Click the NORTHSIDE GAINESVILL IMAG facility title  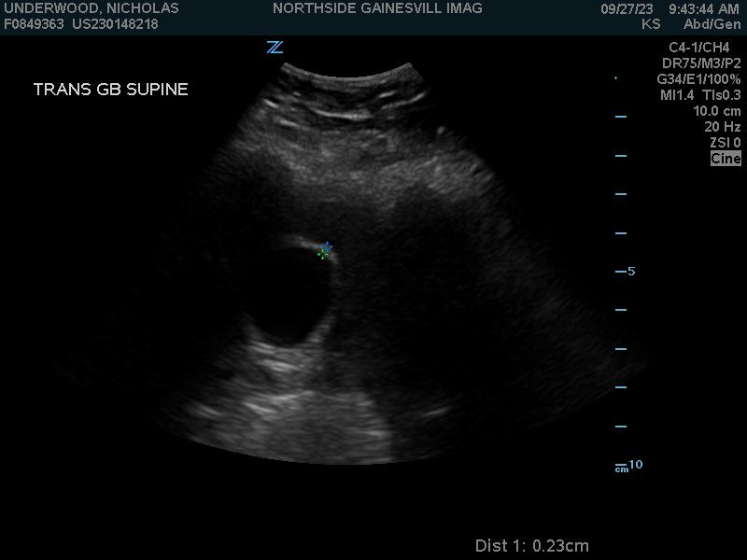pos(377,8)
